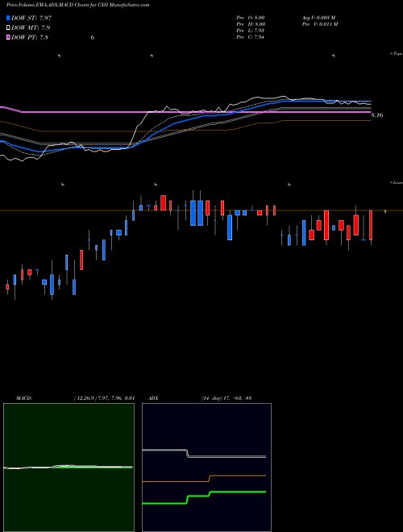Image resolution: width=403 pixels, height=532 pixels.
Task: Click the MACD values '(12,26,9) 7.97, 7.96, 0.01'
Action: tap(104, 398)
